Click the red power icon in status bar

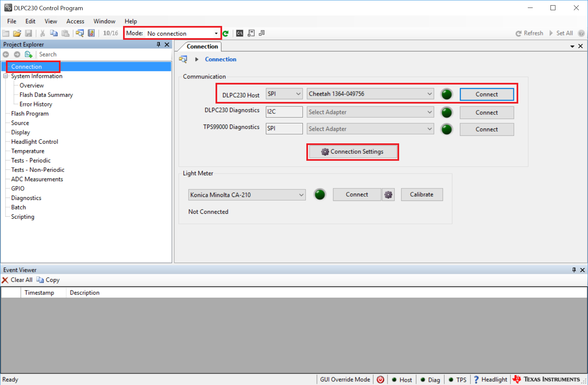point(380,379)
